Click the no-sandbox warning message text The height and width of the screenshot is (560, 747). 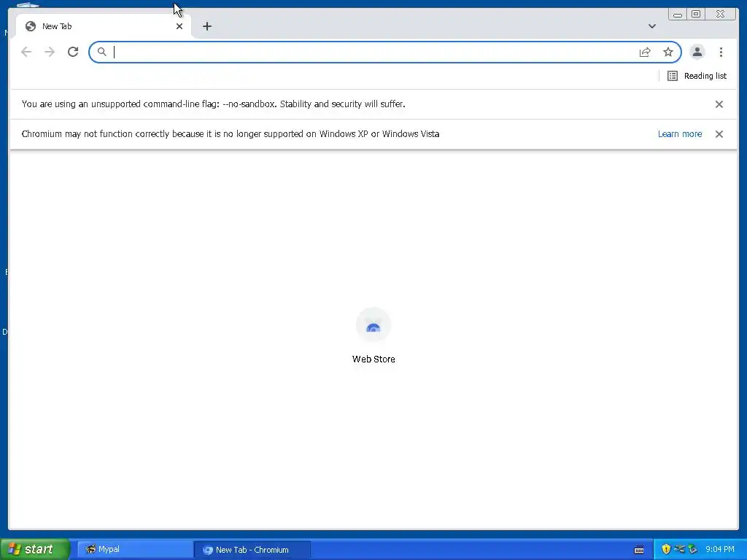[x=214, y=104]
